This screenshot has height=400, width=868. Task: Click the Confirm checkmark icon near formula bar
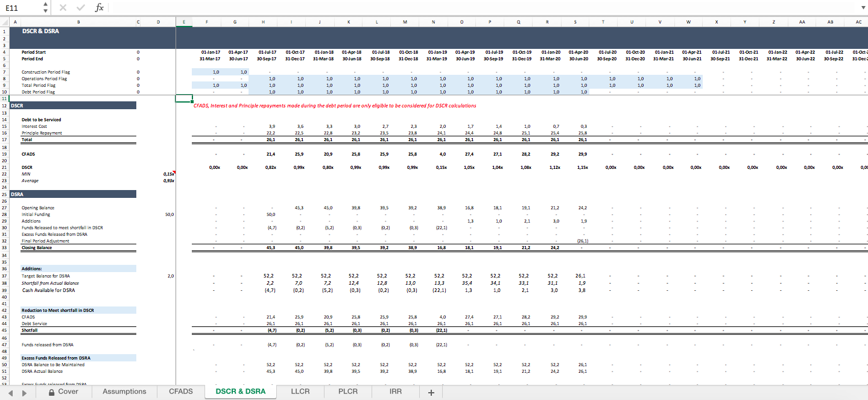point(80,8)
